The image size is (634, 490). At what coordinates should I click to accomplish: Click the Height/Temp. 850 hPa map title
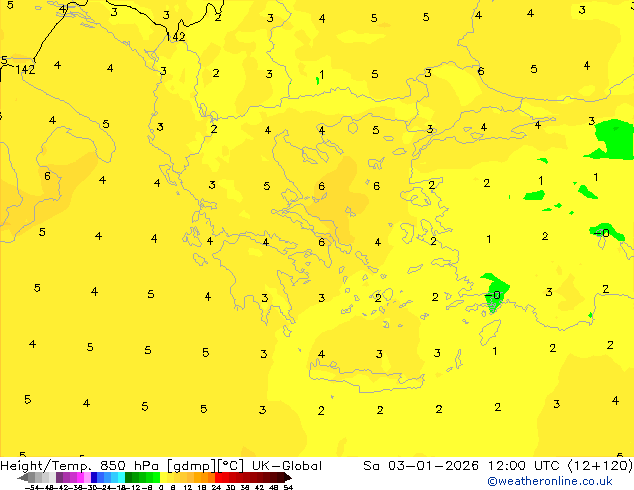click(x=79, y=466)
